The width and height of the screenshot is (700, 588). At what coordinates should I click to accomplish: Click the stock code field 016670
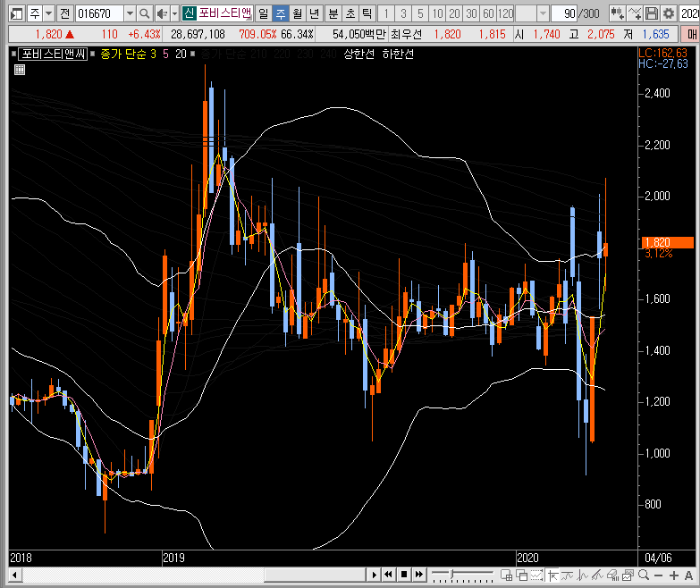[x=99, y=13]
